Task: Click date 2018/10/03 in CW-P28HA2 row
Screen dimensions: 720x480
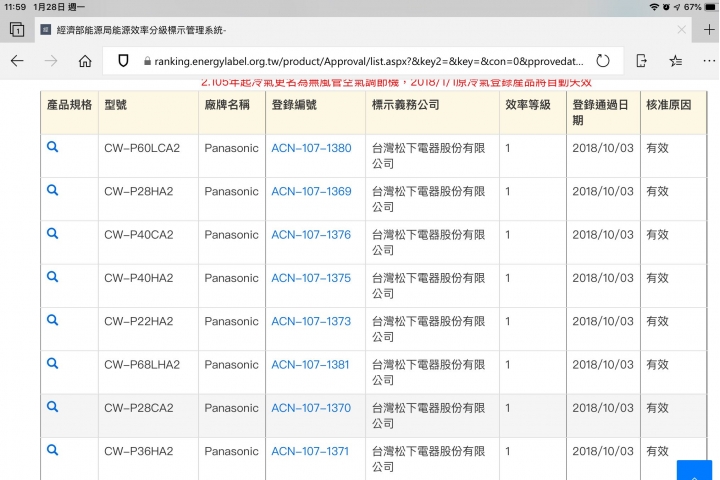Action: (603, 191)
